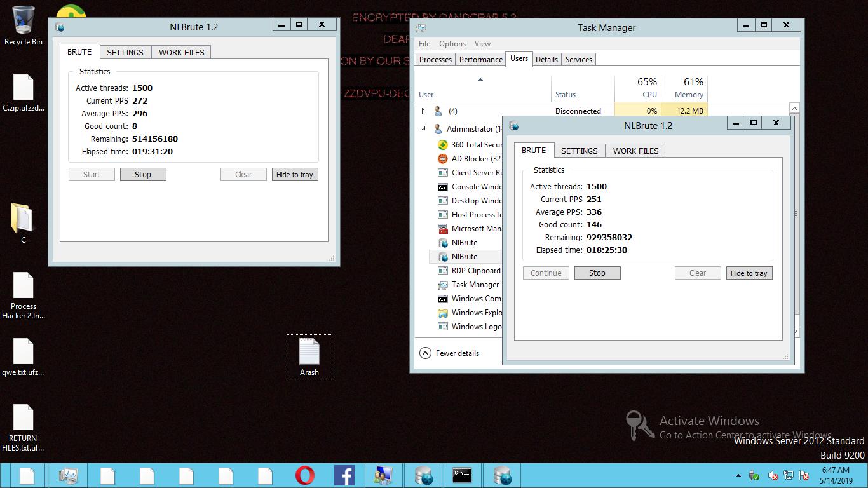Screen dimensions: 868x488
Task: Click the greyed Continue button in NLBrute
Action: coord(546,273)
